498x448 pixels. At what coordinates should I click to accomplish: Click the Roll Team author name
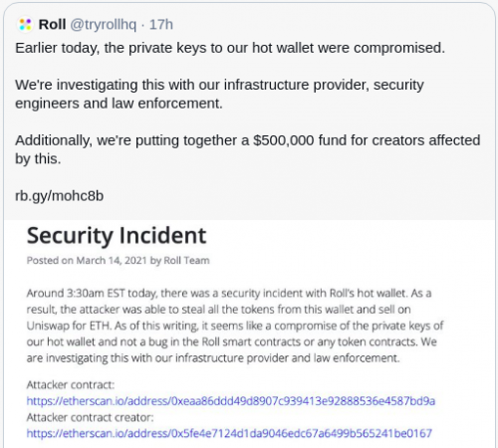point(186,261)
